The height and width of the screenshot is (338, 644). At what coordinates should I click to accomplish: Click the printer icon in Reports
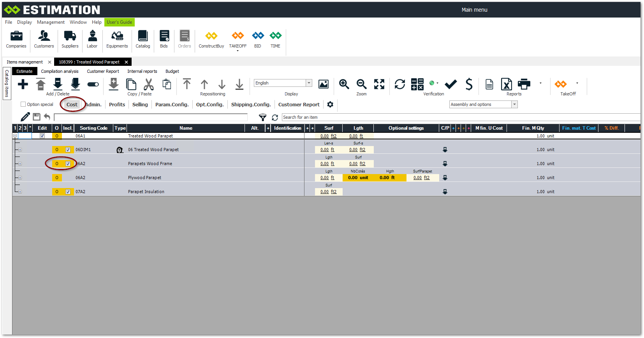(524, 84)
